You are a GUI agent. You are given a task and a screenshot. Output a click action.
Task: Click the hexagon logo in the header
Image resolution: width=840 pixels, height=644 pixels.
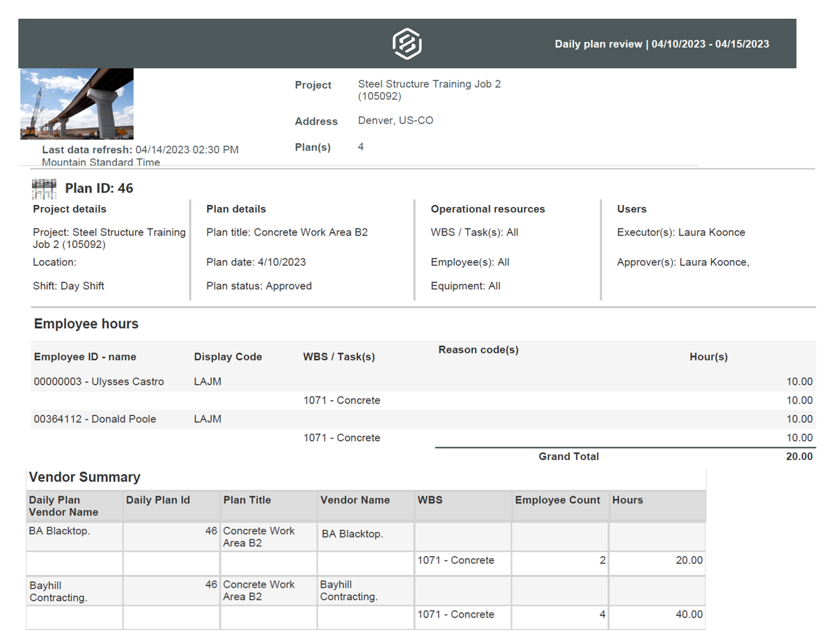[407, 43]
